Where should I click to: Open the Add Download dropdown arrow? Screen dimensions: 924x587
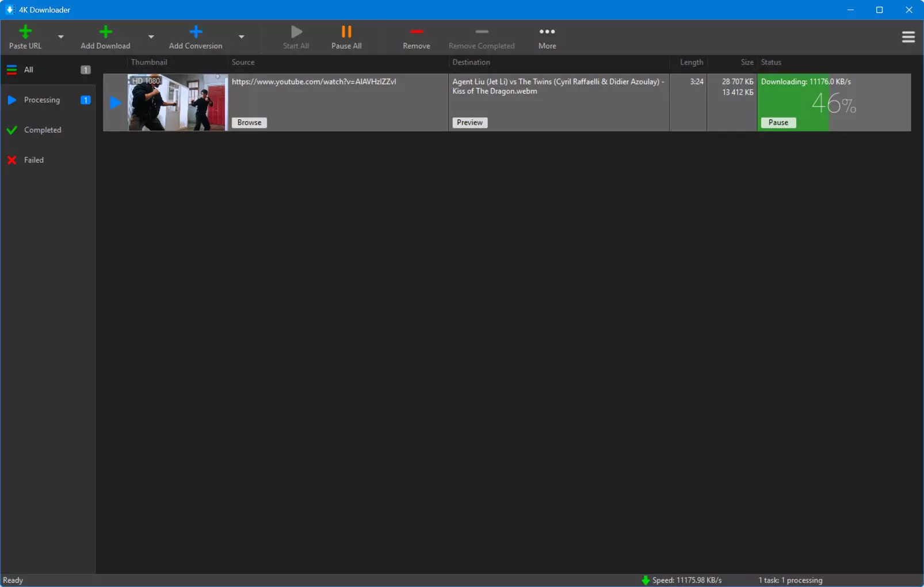tap(151, 37)
